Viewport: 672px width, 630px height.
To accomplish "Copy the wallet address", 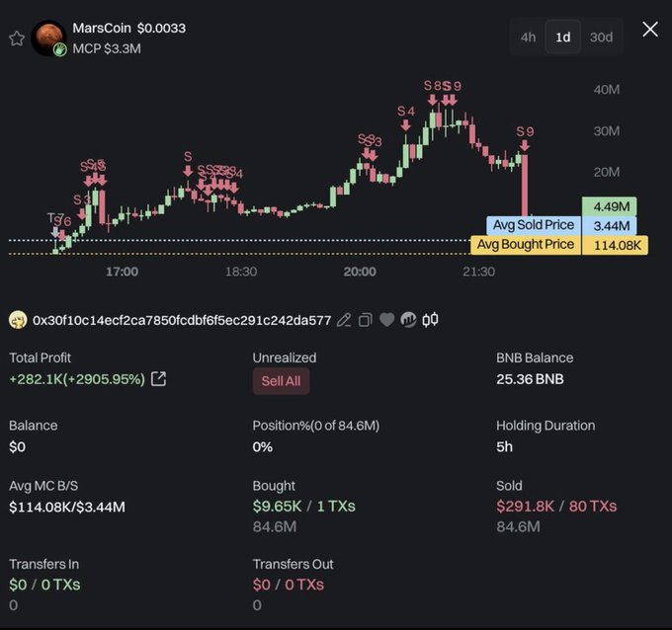I will point(365,320).
